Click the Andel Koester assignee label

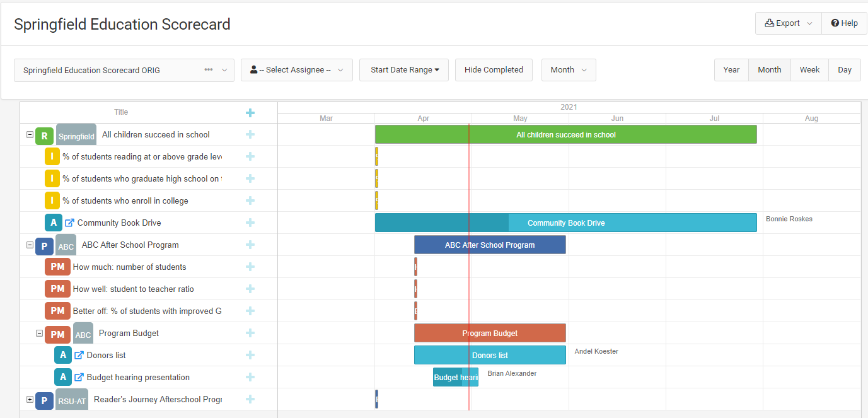click(x=596, y=351)
